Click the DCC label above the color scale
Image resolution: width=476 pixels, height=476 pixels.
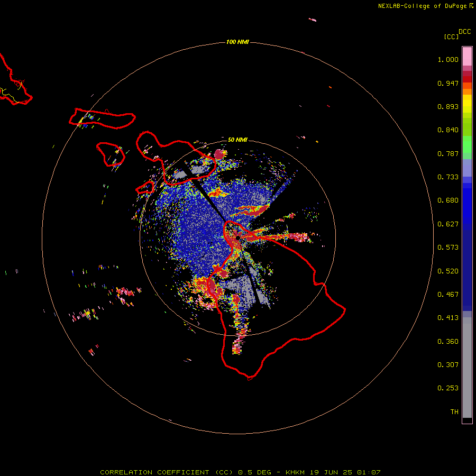[x=465, y=32]
